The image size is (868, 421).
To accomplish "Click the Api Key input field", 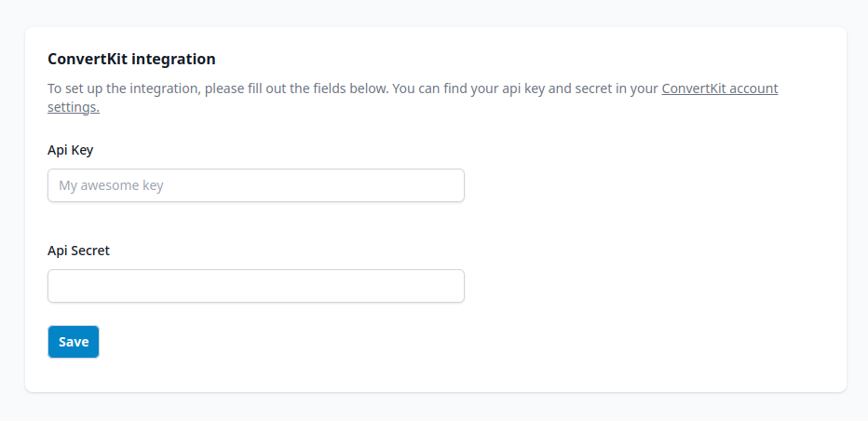I will pos(255,185).
